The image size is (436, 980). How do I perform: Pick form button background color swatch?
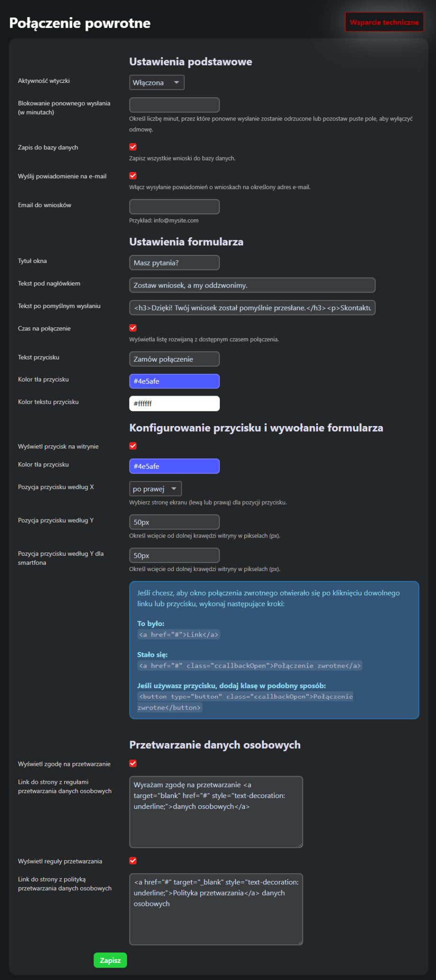coord(174,381)
